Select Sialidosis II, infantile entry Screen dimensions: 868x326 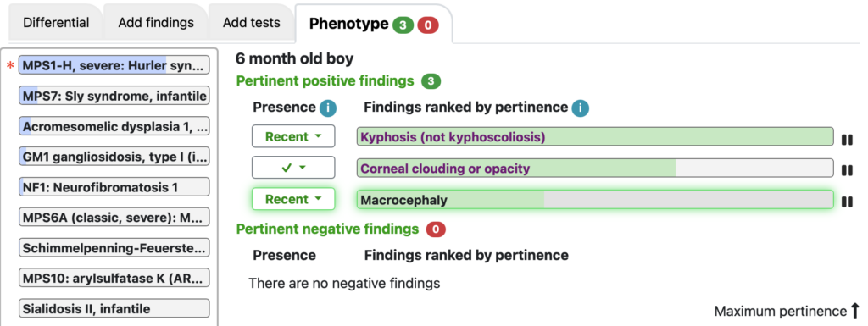click(x=114, y=308)
